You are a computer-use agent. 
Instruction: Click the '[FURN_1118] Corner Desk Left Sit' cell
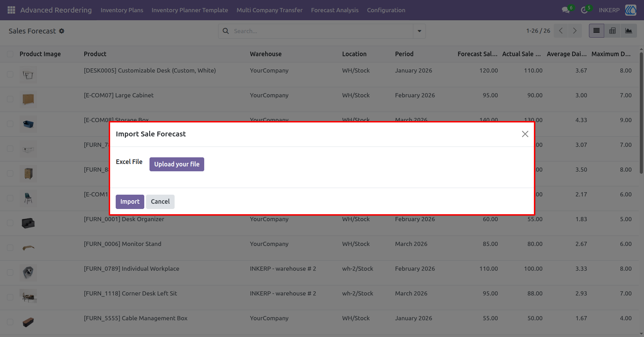pyautogui.click(x=130, y=293)
